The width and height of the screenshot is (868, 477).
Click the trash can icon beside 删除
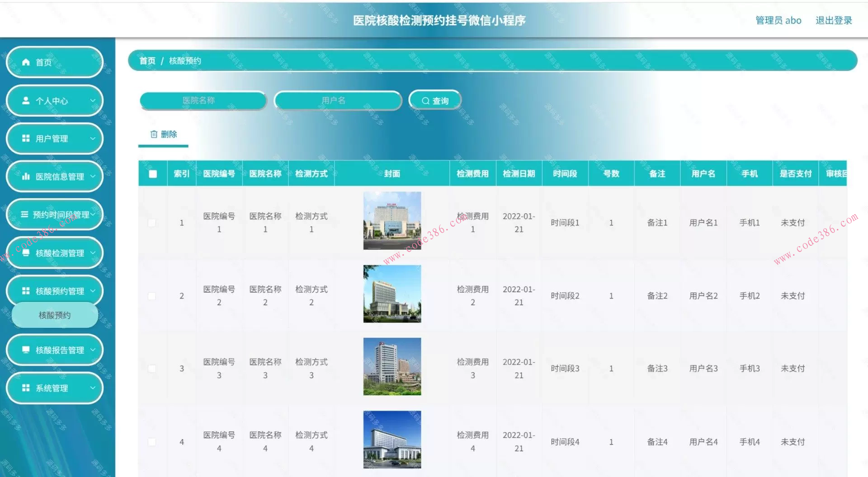click(154, 134)
